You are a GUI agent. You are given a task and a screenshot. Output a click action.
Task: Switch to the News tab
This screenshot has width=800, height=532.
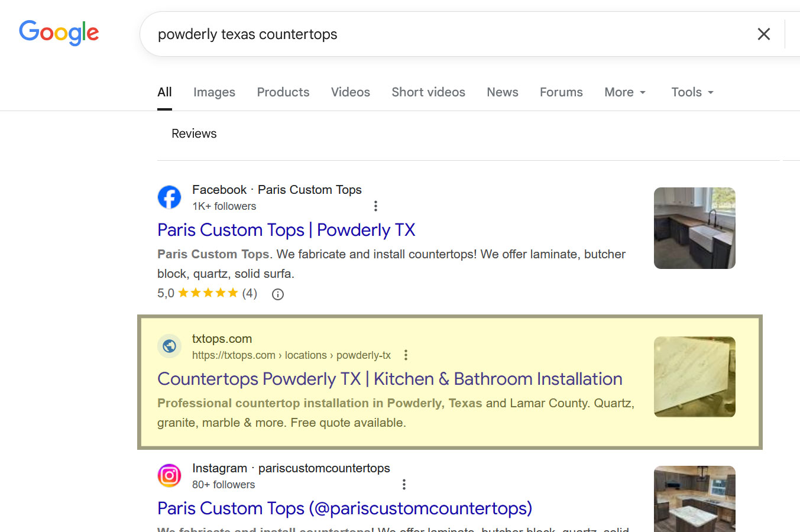pyautogui.click(x=502, y=92)
